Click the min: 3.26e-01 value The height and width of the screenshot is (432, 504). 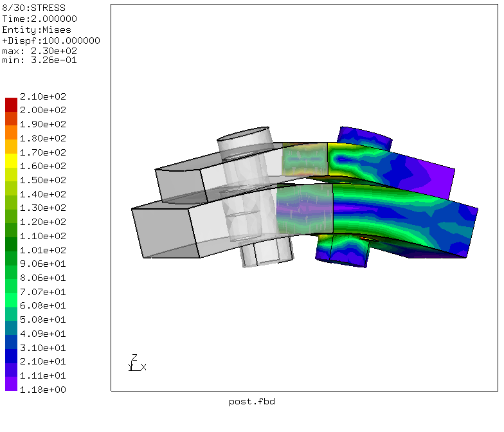pyautogui.click(x=40, y=60)
